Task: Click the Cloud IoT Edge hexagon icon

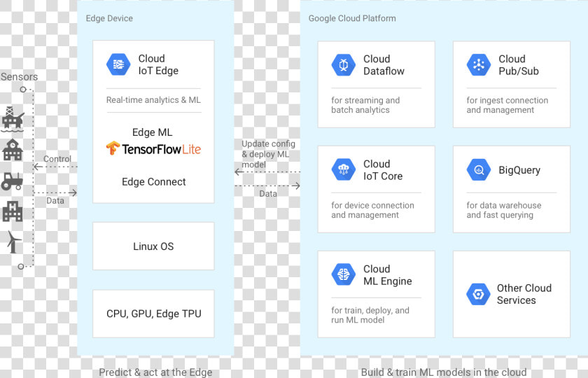Action: pos(118,64)
